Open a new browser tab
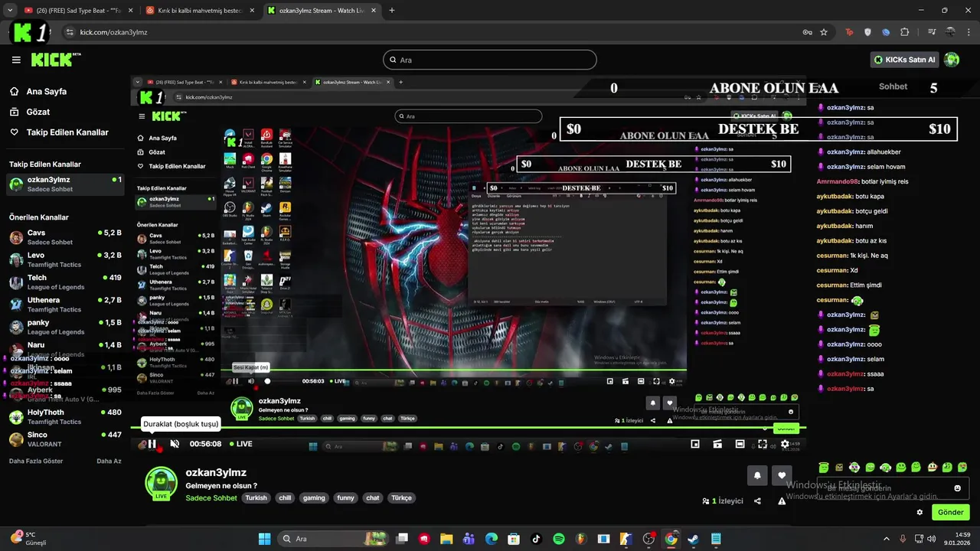This screenshot has width=980, height=551. (392, 11)
